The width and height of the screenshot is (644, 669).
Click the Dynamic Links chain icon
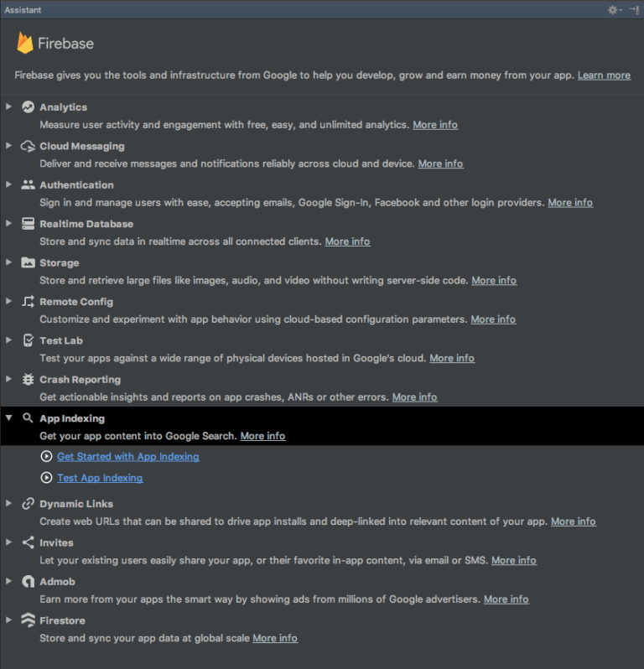pyautogui.click(x=29, y=504)
